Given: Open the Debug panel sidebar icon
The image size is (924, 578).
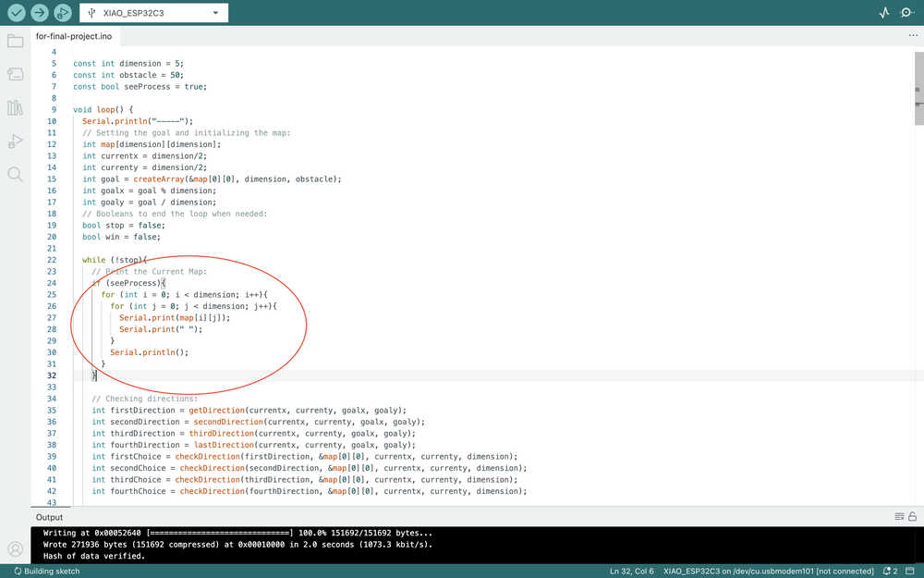Looking at the screenshot, I should coord(16,141).
